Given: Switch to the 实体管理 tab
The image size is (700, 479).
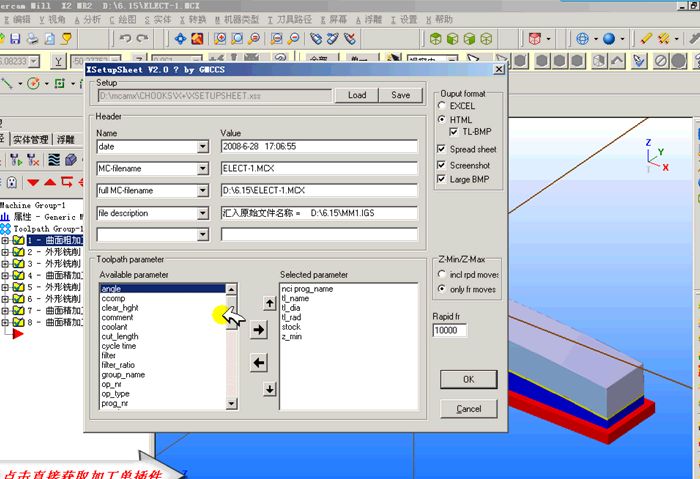Looking at the screenshot, I should [30, 139].
